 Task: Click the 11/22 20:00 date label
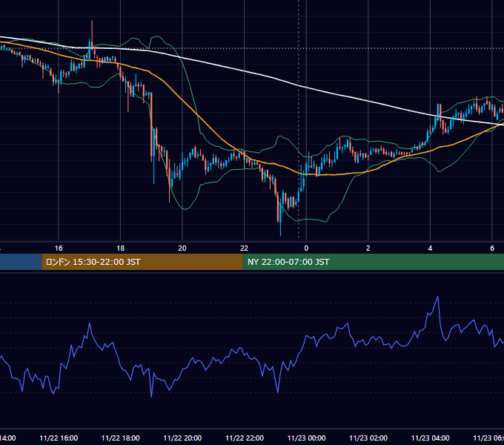click(x=182, y=438)
